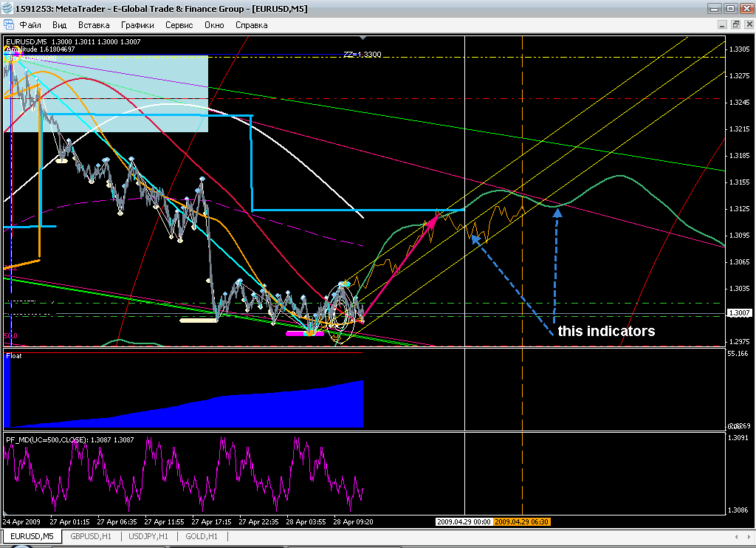Click the 1.2975 price scale value
756x548 pixels.
739,342
